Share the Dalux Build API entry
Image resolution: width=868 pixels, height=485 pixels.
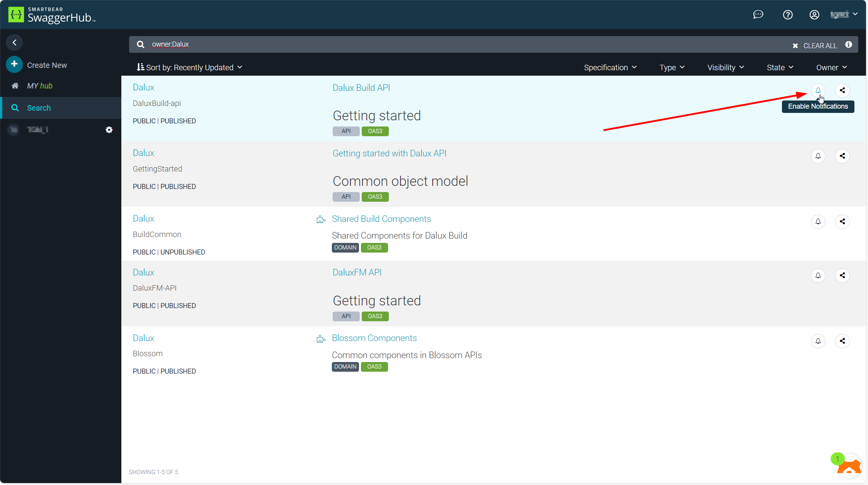(x=842, y=90)
